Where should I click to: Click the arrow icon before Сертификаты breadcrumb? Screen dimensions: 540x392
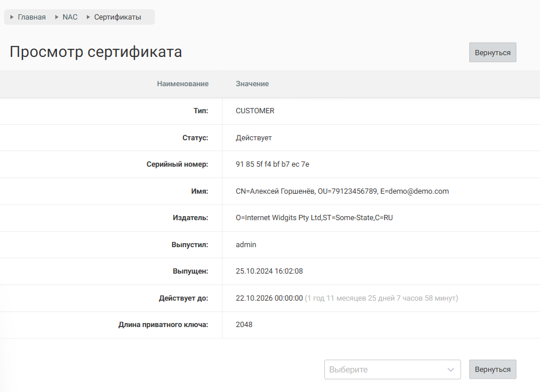[x=89, y=17]
